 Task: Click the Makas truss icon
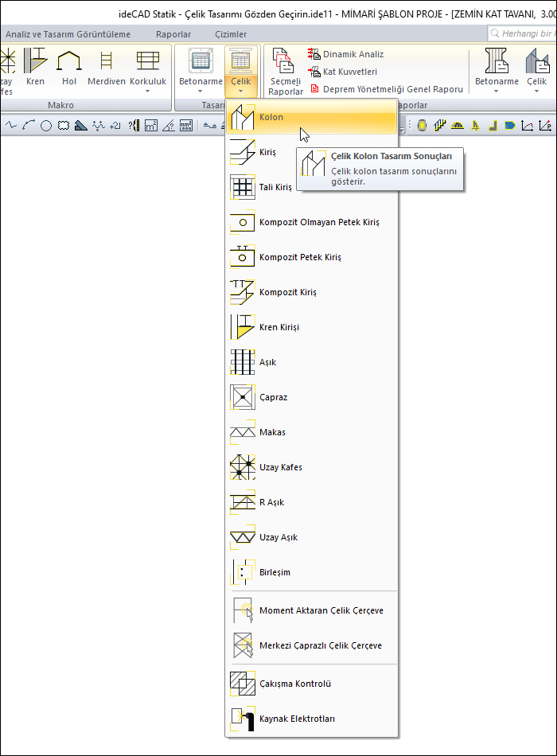[x=242, y=432]
